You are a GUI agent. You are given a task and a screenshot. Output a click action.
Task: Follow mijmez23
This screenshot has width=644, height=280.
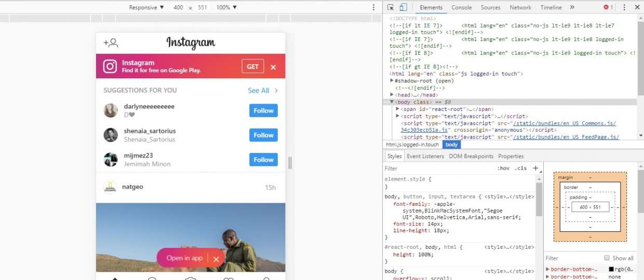pos(263,160)
